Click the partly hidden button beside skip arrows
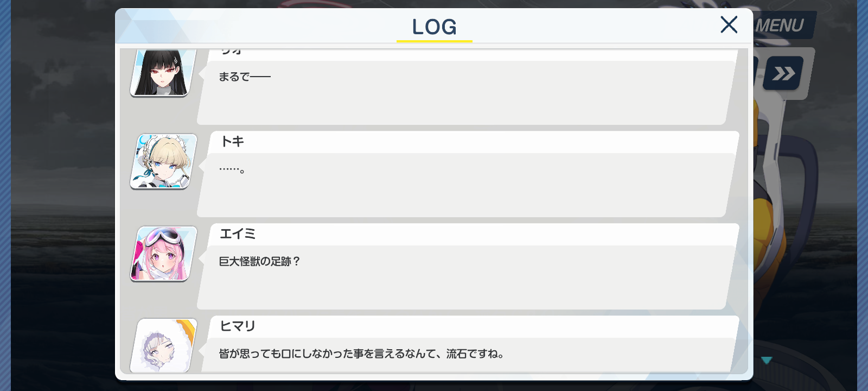The image size is (868, 391). (x=755, y=72)
